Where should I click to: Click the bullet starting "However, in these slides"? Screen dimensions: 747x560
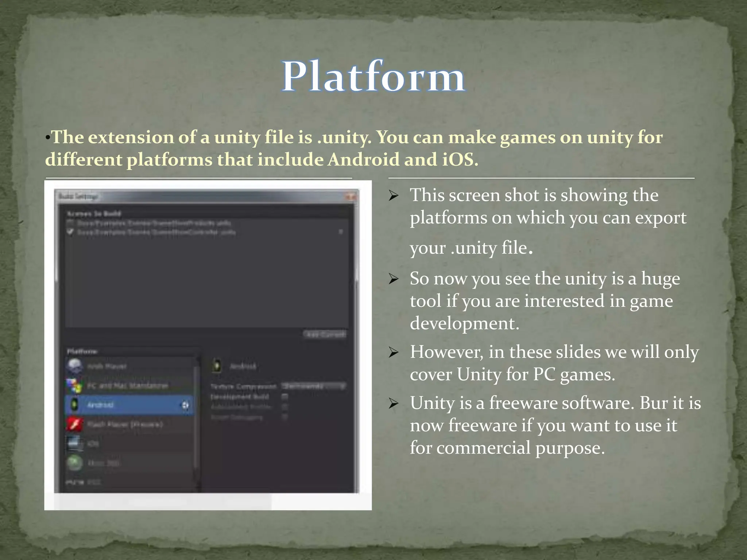coord(554,363)
